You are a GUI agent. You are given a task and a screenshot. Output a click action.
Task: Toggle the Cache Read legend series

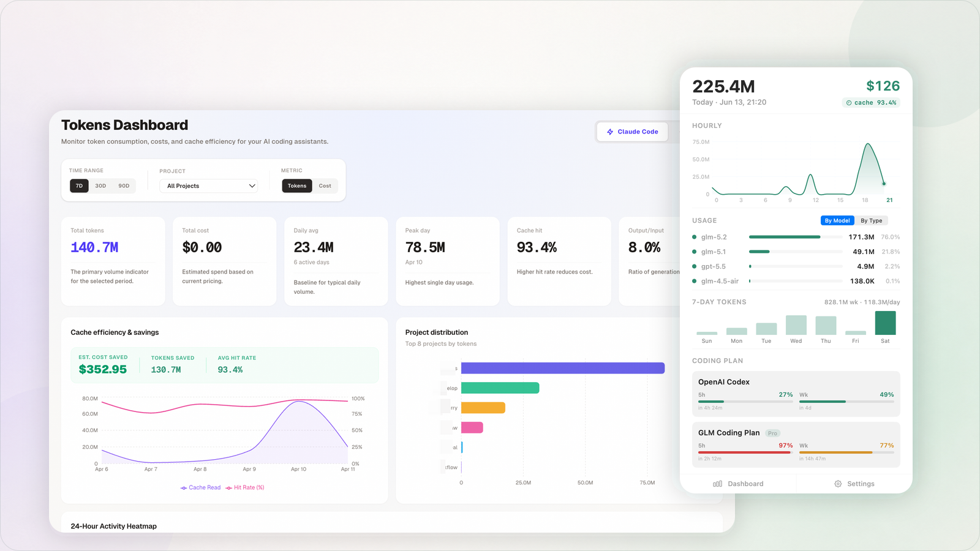click(x=200, y=487)
